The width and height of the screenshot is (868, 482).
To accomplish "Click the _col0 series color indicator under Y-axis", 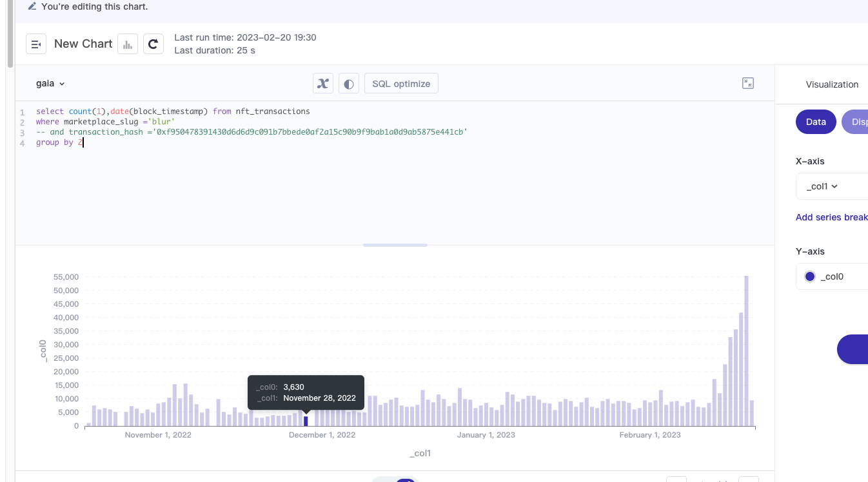I will [809, 276].
